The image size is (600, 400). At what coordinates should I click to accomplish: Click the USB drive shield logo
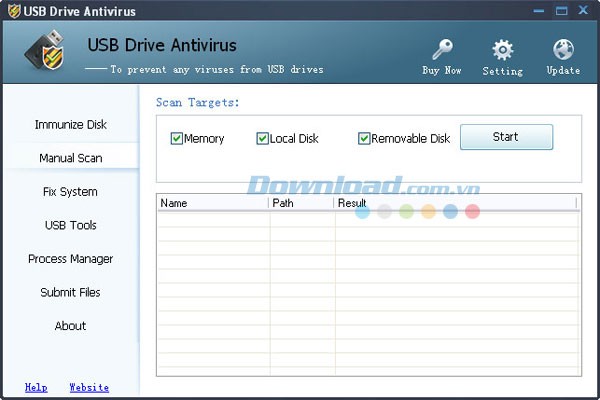[x=45, y=51]
